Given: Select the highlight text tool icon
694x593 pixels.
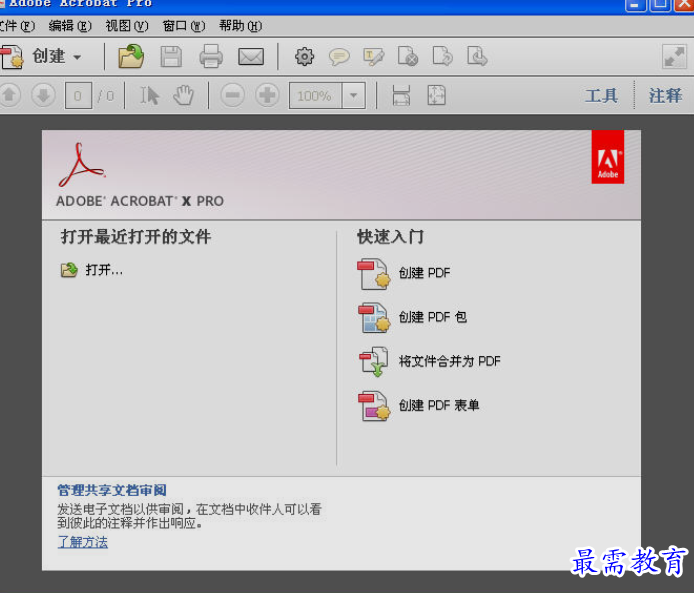Looking at the screenshot, I should coord(374,57).
